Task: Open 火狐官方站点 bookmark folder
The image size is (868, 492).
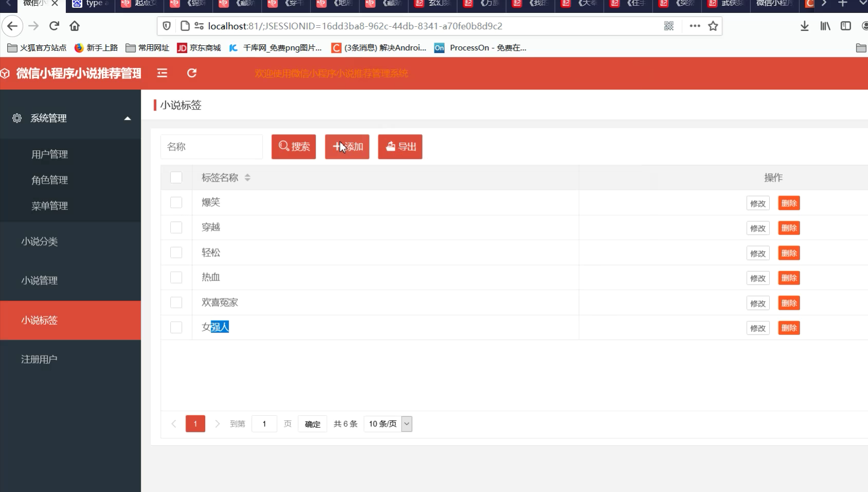Action: tap(37, 48)
